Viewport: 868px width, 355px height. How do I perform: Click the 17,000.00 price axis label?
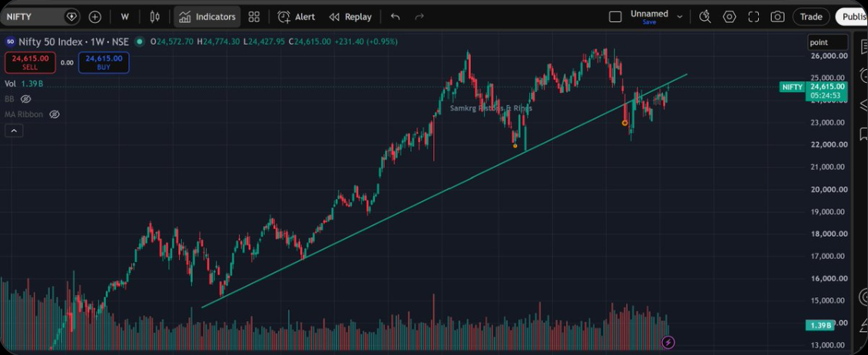point(827,256)
